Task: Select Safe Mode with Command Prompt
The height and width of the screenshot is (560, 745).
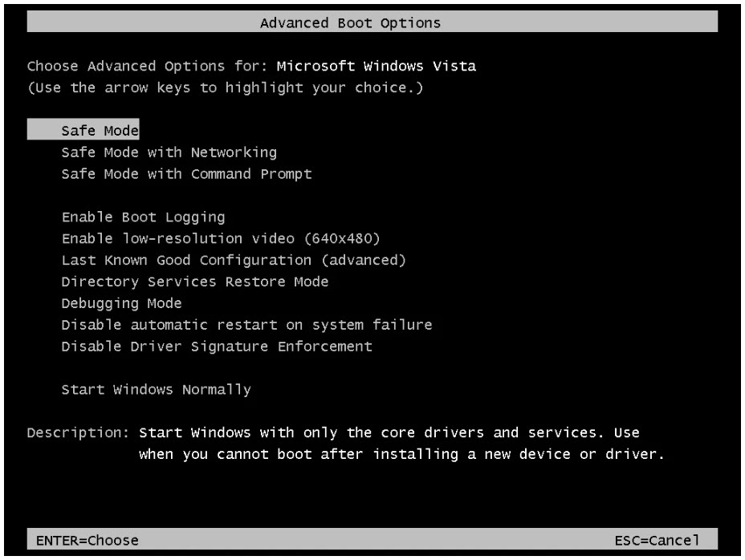Action: [x=186, y=173]
